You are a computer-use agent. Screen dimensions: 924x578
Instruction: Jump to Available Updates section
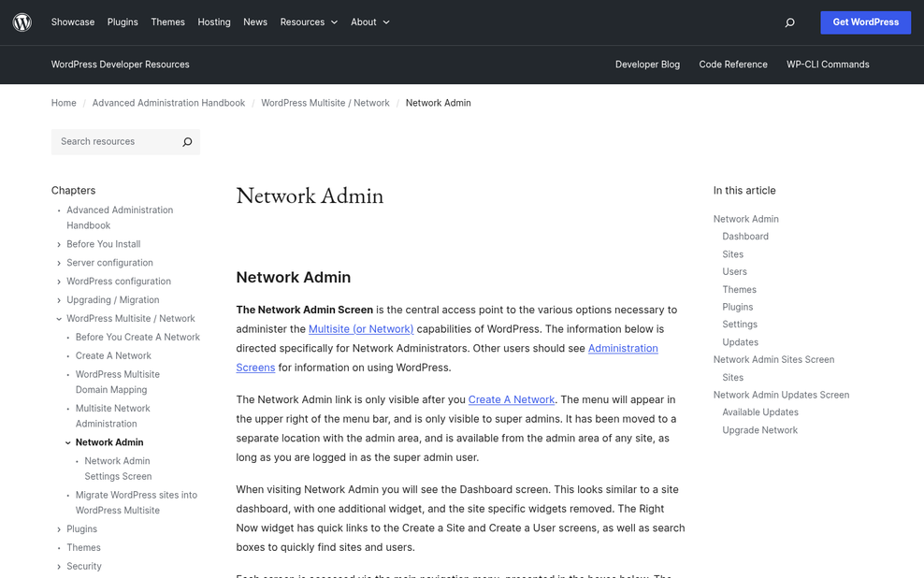760,413
